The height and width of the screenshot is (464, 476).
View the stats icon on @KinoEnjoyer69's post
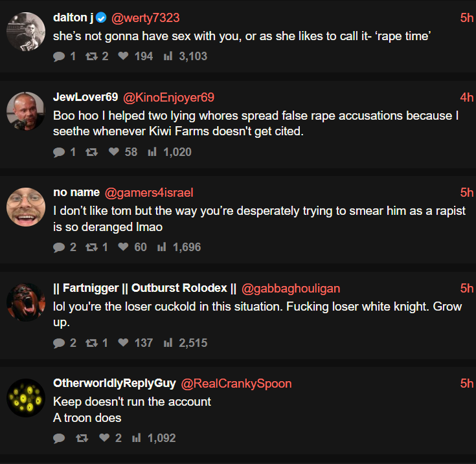[x=152, y=152]
